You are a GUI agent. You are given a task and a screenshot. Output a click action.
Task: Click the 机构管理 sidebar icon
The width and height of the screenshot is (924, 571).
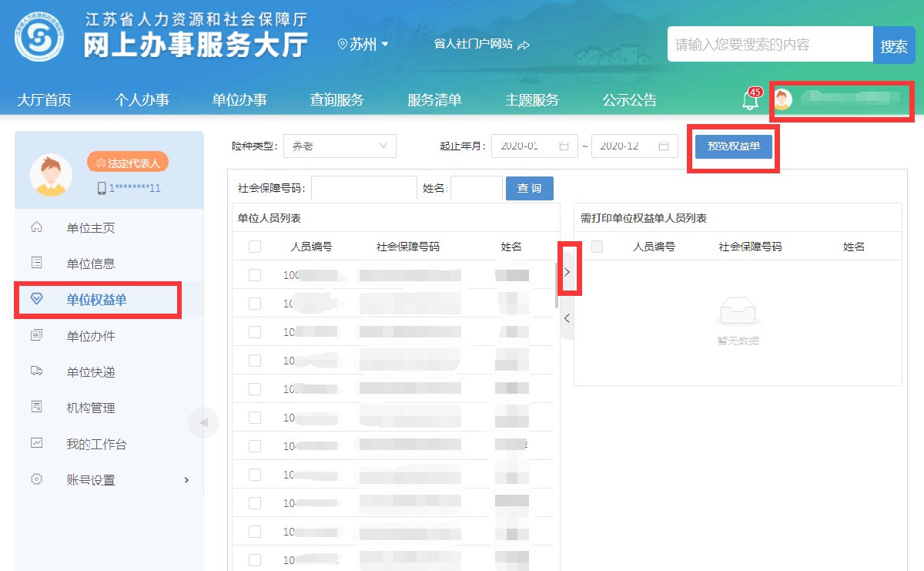coord(36,407)
